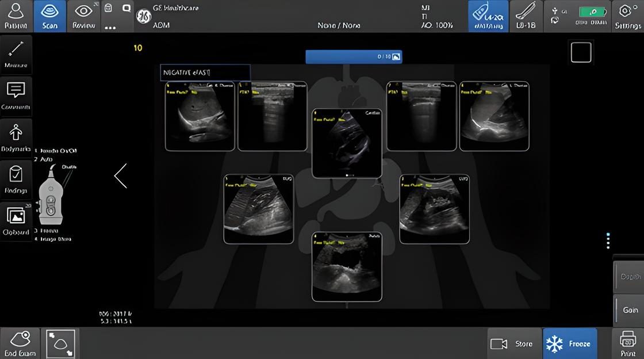Screen dimensions: 644x359
Task: Open the Clipboard image gallery
Action: click(16, 221)
